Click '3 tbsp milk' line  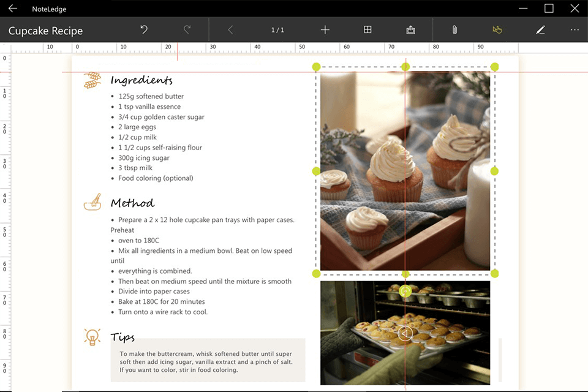click(135, 168)
